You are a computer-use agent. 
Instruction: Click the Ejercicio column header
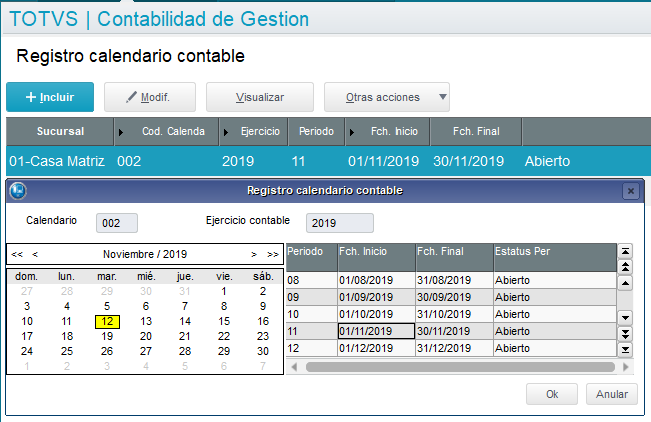click(x=254, y=131)
